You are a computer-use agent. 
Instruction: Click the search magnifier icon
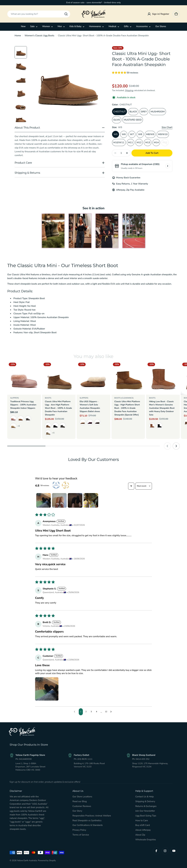coord(66,14)
